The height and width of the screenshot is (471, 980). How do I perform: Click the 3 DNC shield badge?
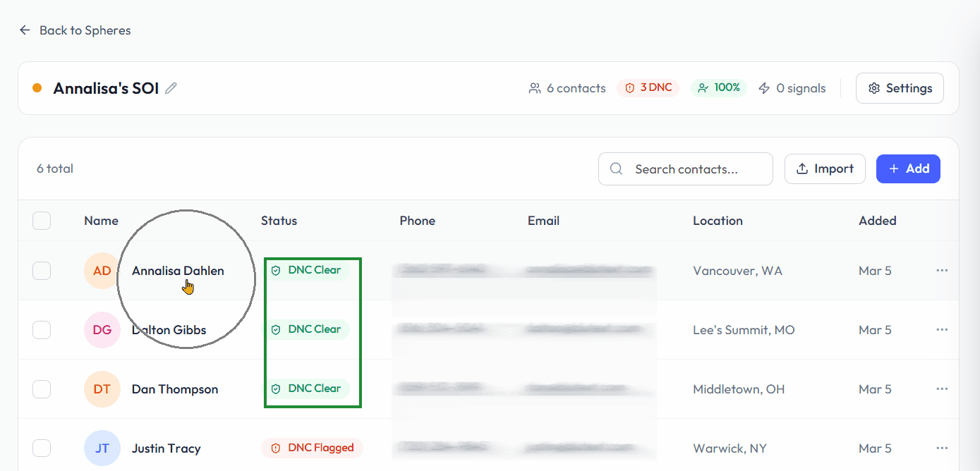tap(648, 88)
